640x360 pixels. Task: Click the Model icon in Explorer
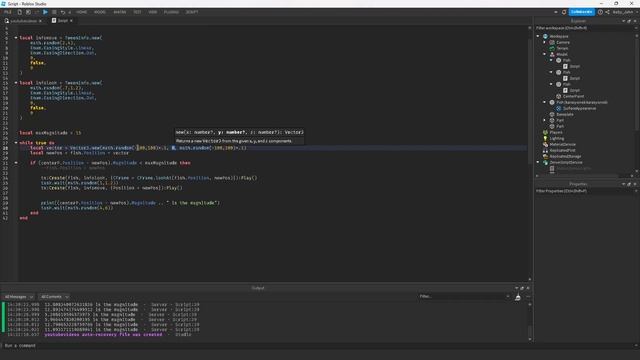[552, 54]
